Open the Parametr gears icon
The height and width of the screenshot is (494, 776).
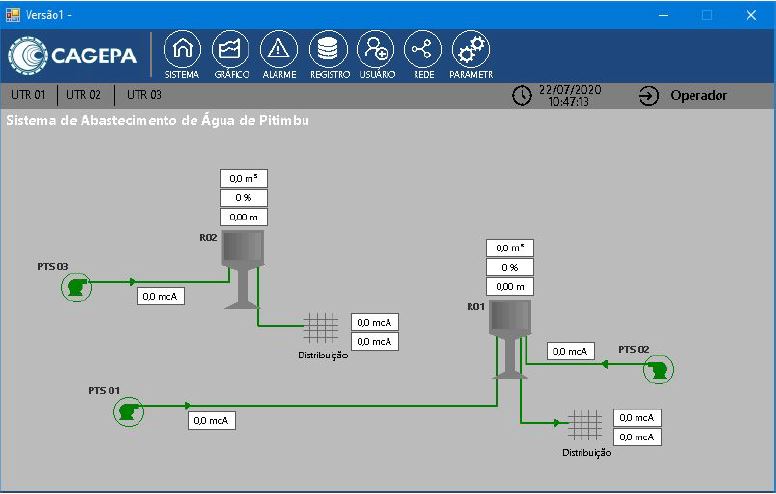(471, 50)
